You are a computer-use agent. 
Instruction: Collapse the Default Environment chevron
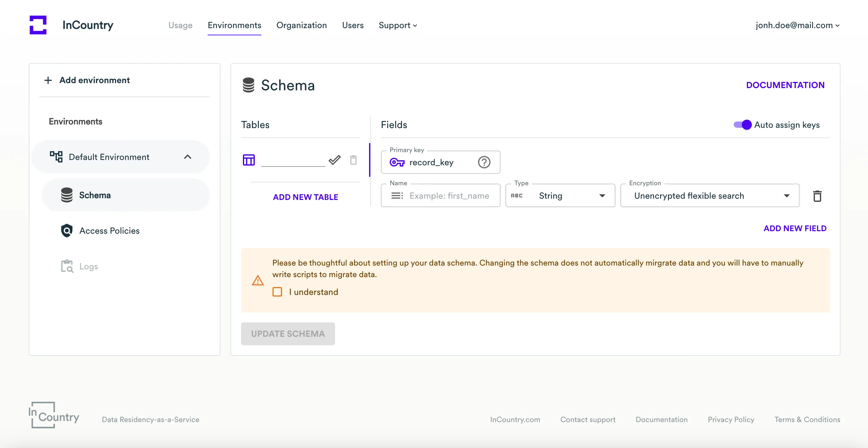188,157
